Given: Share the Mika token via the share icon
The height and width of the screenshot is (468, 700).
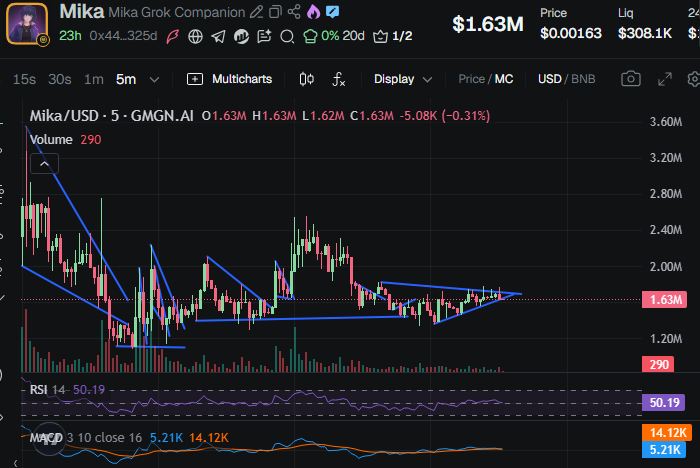Looking at the screenshot, I should pyautogui.click(x=294, y=12).
